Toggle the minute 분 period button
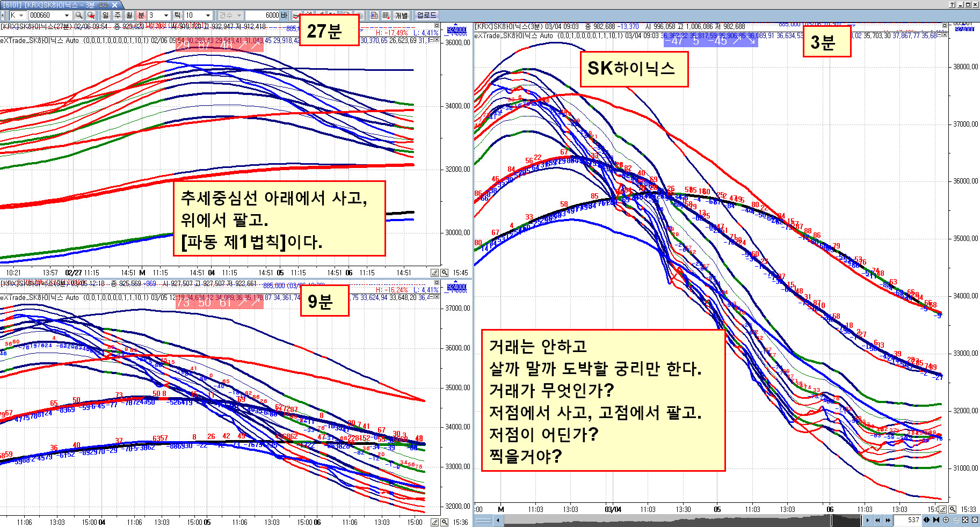This screenshot has height=527, width=980. pyautogui.click(x=141, y=15)
